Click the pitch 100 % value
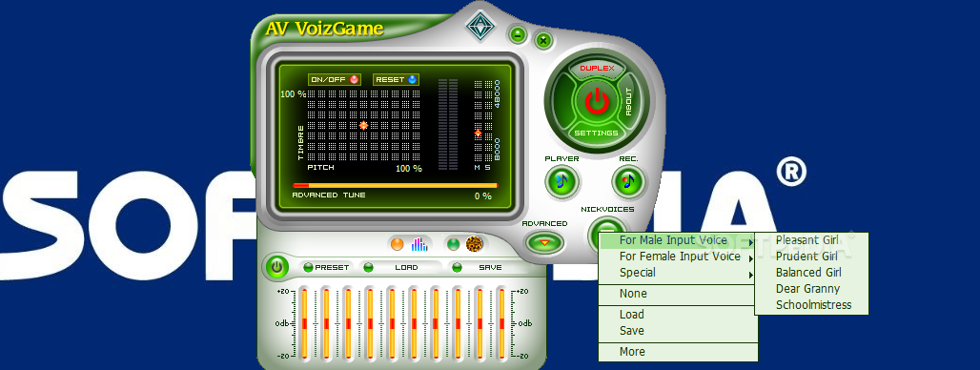This screenshot has height=370, width=980. coord(409,169)
